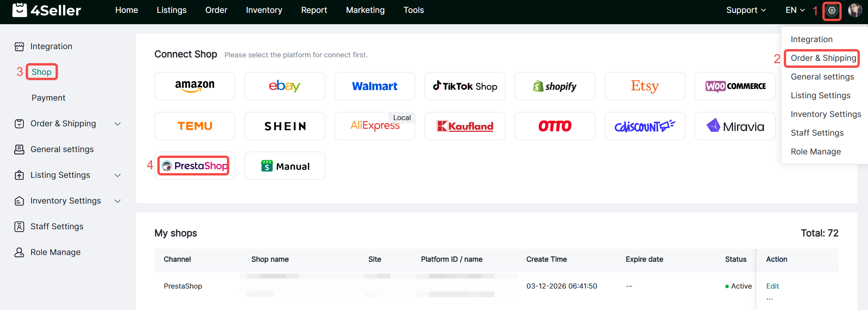Choose the Manual shop tile
This screenshot has height=310, width=868.
tap(285, 166)
